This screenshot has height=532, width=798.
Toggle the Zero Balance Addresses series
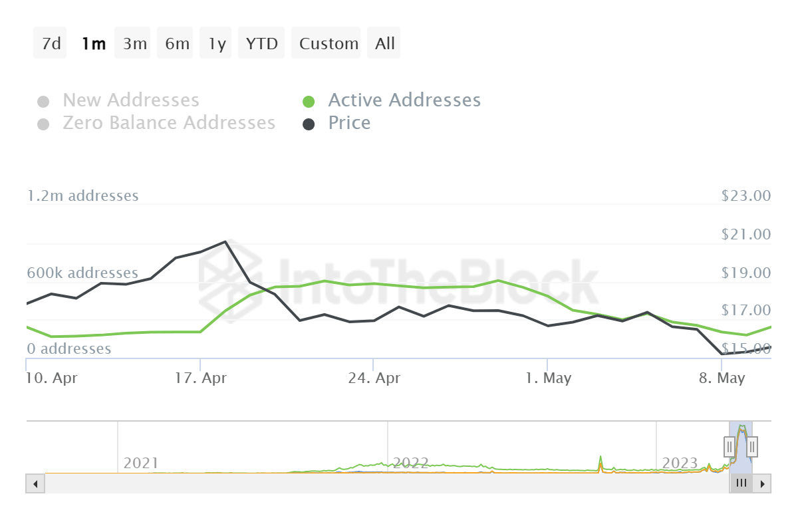pos(169,123)
